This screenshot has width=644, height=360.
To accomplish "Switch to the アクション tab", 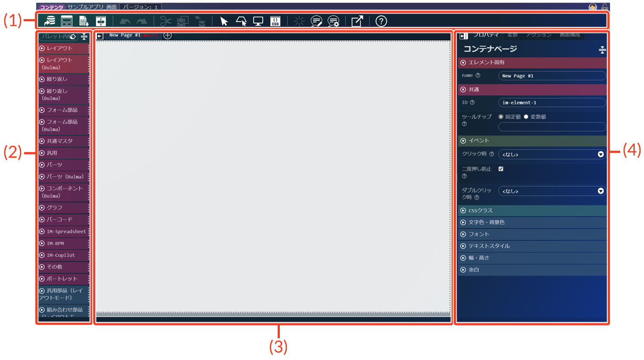I will (539, 35).
